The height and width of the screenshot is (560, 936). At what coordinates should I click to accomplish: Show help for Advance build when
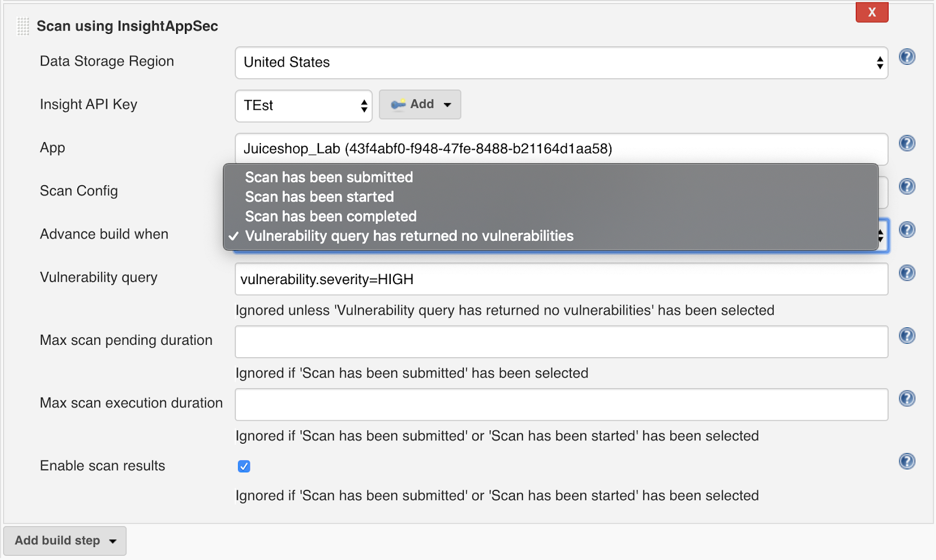(907, 230)
